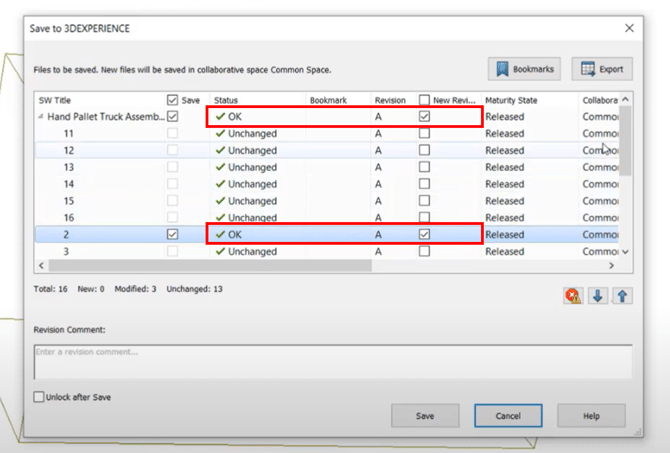
Task: Close the Save to 3DEXPERIENCE dialog
Action: click(x=629, y=28)
